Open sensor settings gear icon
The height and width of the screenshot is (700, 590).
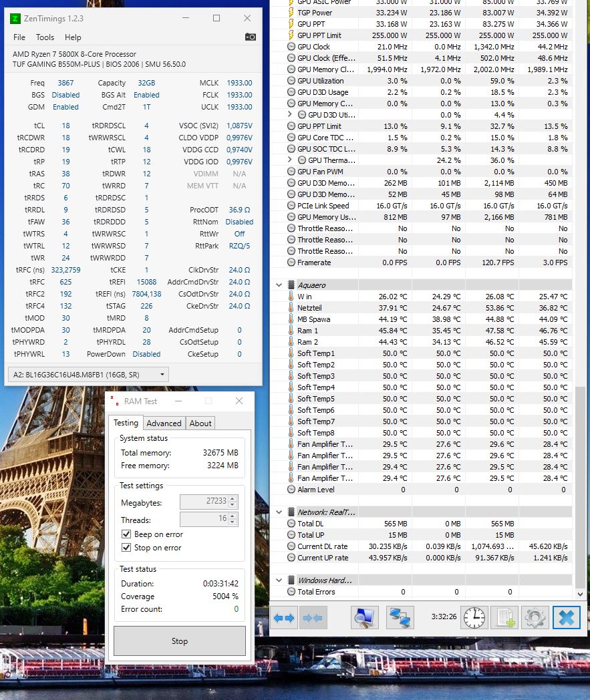pyautogui.click(x=535, y=618)
